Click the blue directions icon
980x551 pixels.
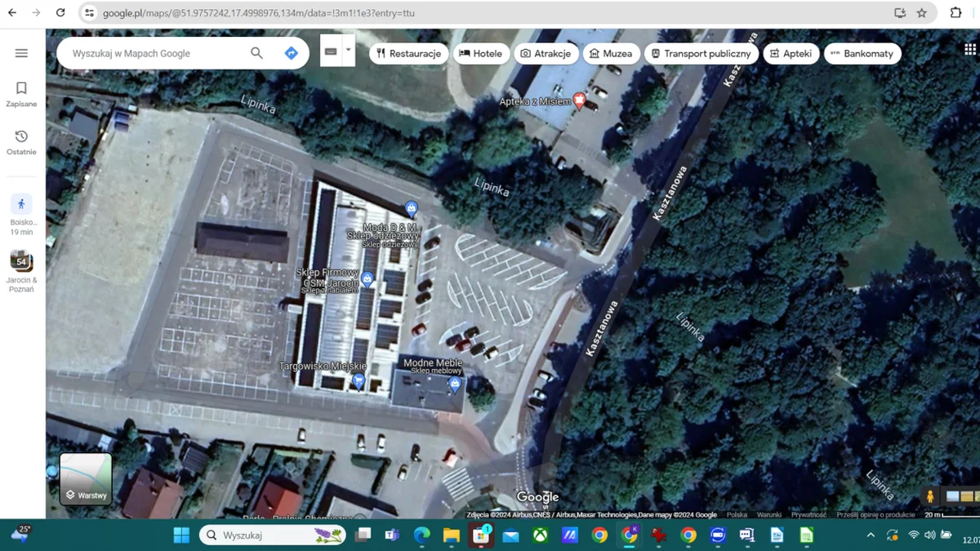291,53
